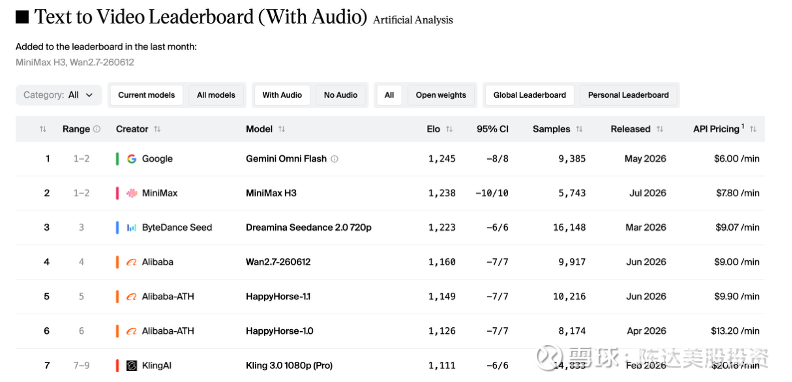Open the Category All dropdown

pyautogui.click(x=59, y=95)
